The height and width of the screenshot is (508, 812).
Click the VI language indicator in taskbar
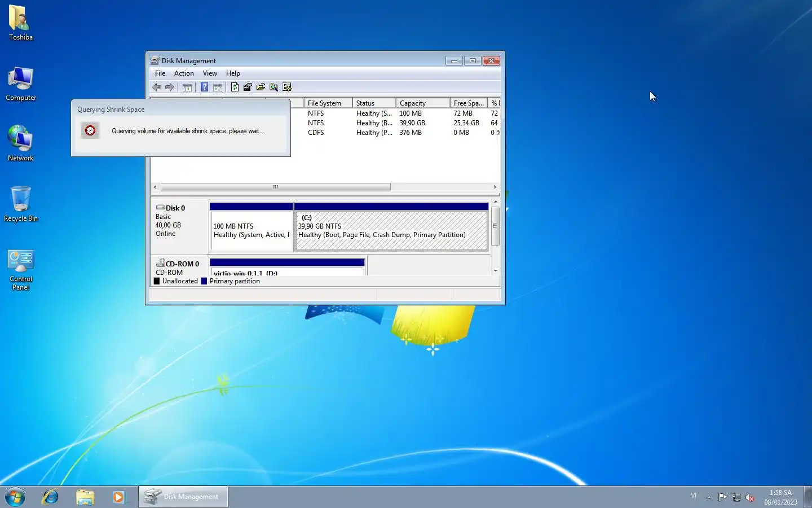coord(694,496)
